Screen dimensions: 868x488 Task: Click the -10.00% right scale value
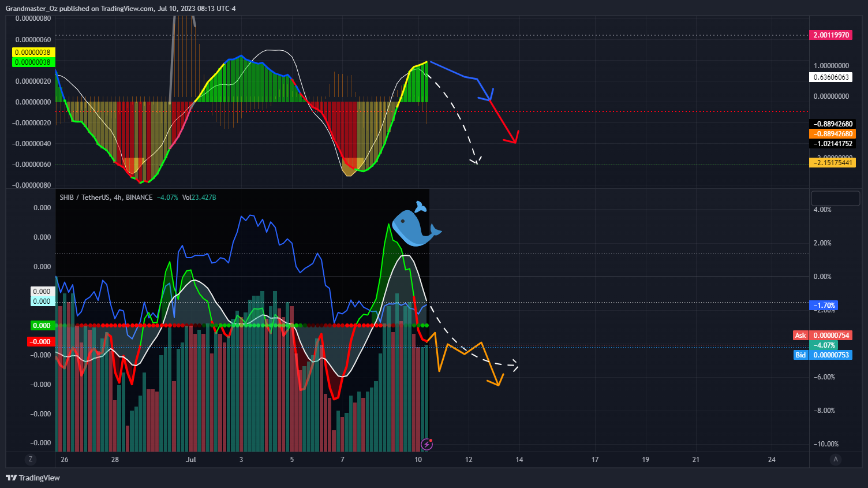pyautogui.click(x=825, y=444)
